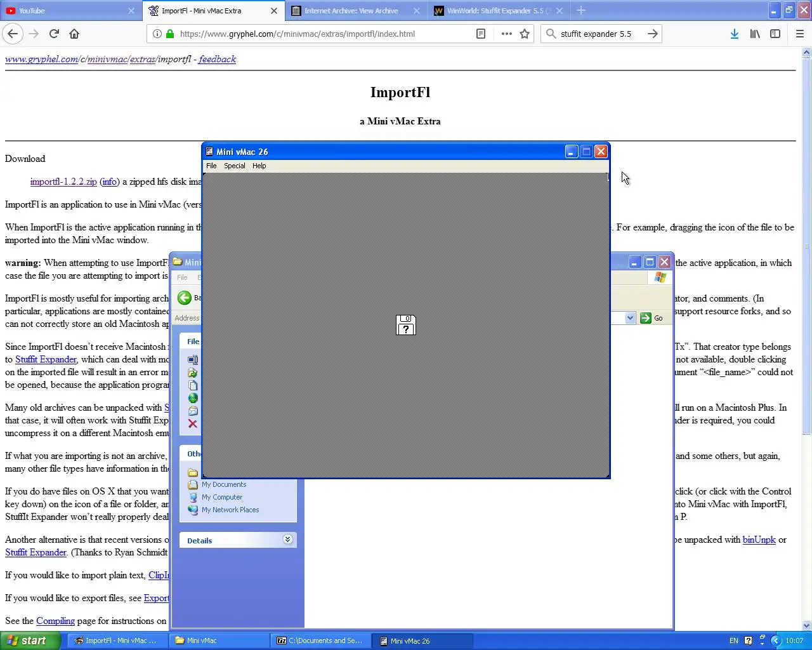This screenshot has height=650, width=812.
Task: Open Explorer address bar dropdown
Action: pos(630,318)
